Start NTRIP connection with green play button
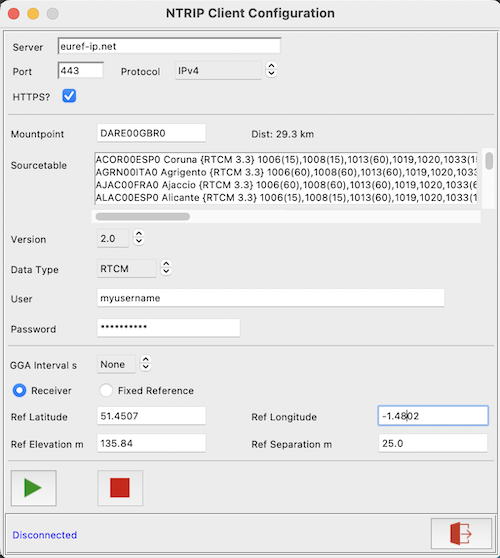This screenshot has width=500, height=558. coord(33,488)
